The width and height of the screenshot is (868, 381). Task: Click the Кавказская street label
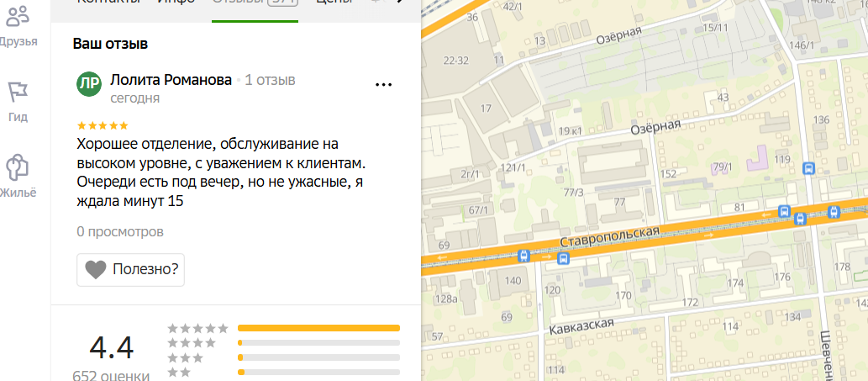click(x=581, y=326)
